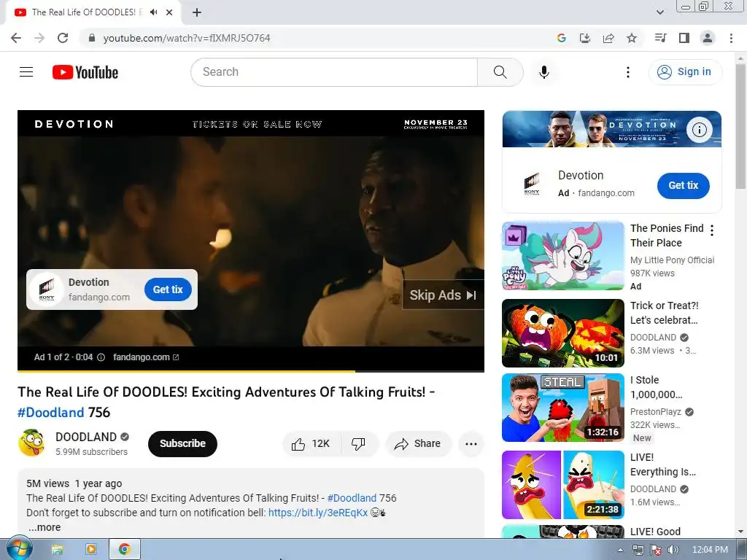Open a new browser tab

click(197, 12)
